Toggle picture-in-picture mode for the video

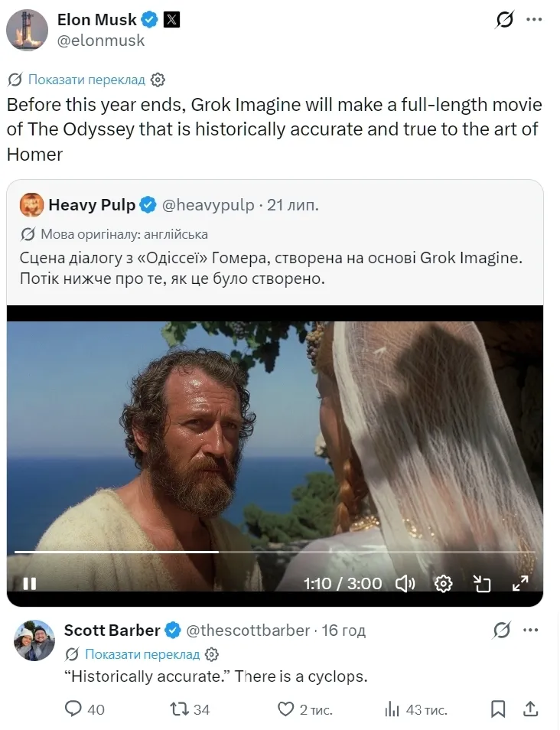(x=482, y=583)
